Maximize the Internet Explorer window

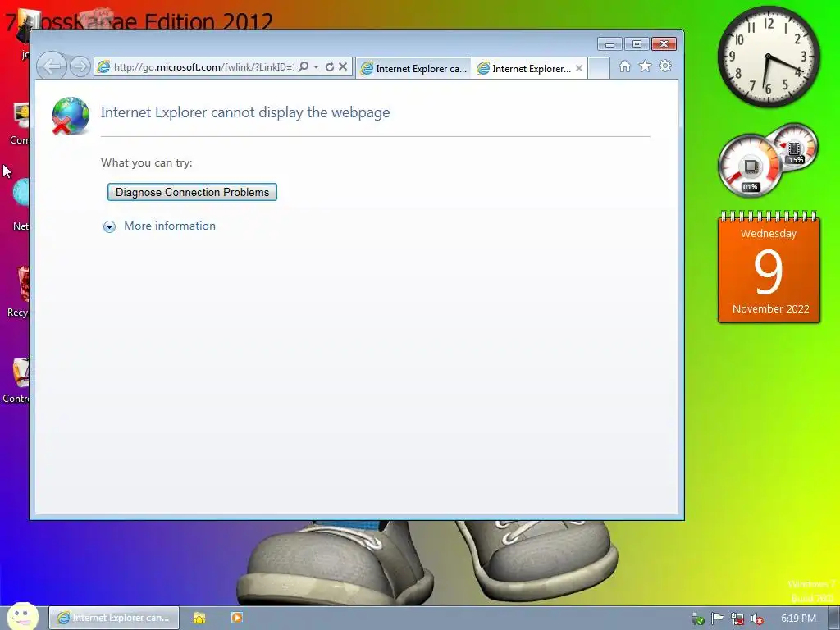[637, 44]
